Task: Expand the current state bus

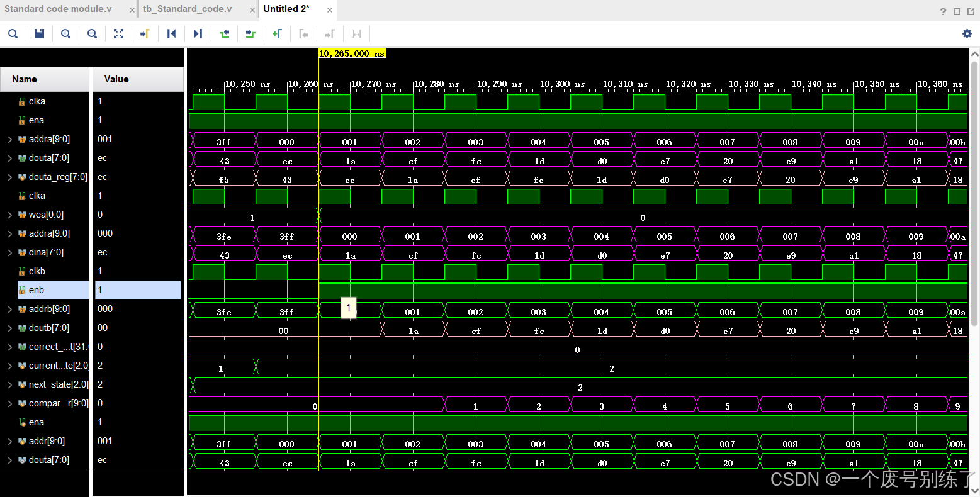Action: (x=9, y=366)
